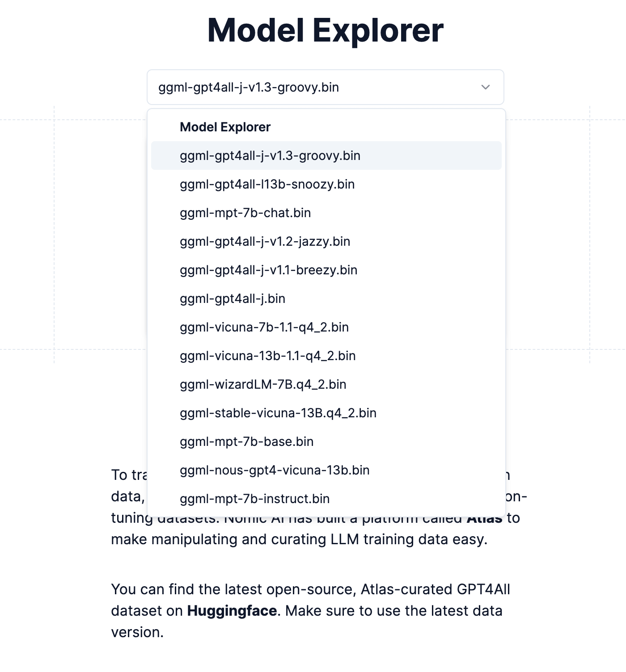This screenshot has width=626, height=672.
Task: Choose ggml-mpt-7b-base.bin model
Action: pos(246,441)
